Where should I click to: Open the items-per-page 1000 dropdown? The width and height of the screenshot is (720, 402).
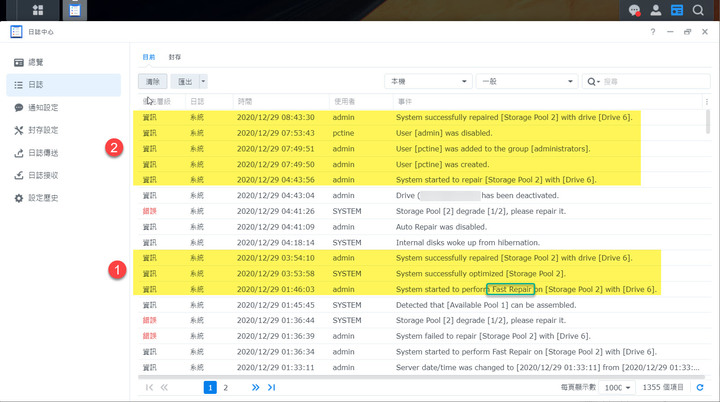[x=617, y=387]
